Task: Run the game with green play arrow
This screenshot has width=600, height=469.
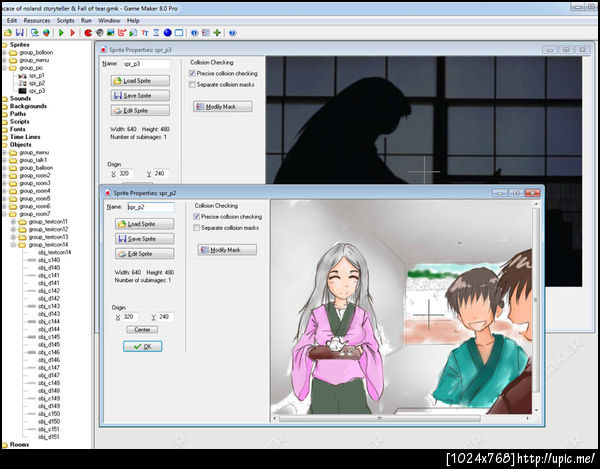Action: tap(61, 33)
